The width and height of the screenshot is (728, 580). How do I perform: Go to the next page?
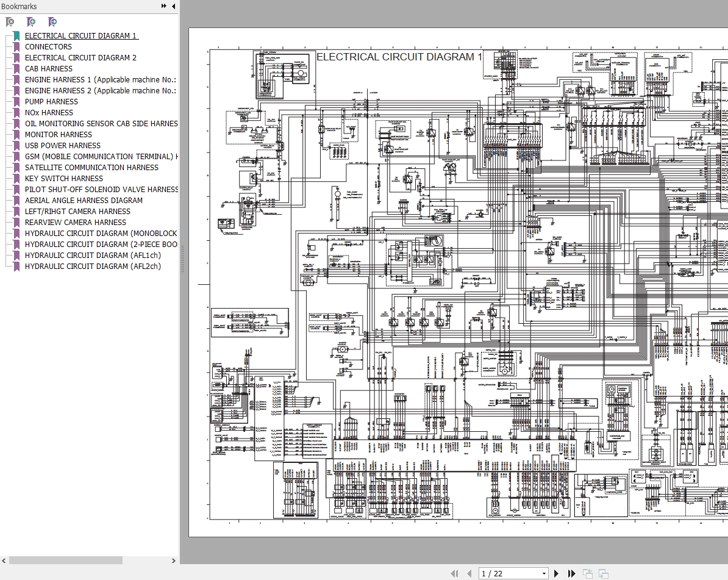[x=556, y=573]
